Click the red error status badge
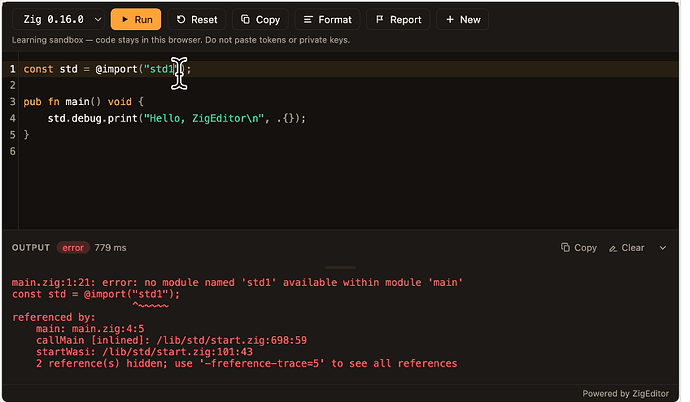The height and width of the screenshot is (402, 690). tap(73, 248)
